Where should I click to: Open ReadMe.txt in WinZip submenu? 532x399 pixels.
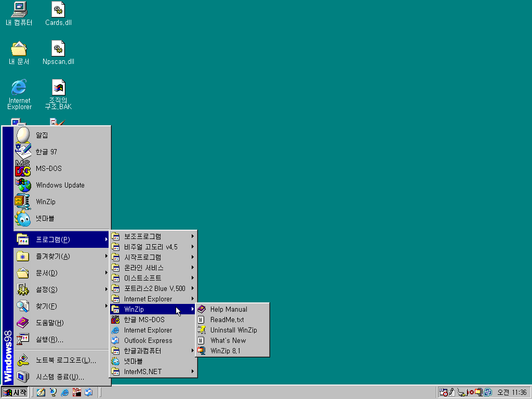[x=232, y=320]
